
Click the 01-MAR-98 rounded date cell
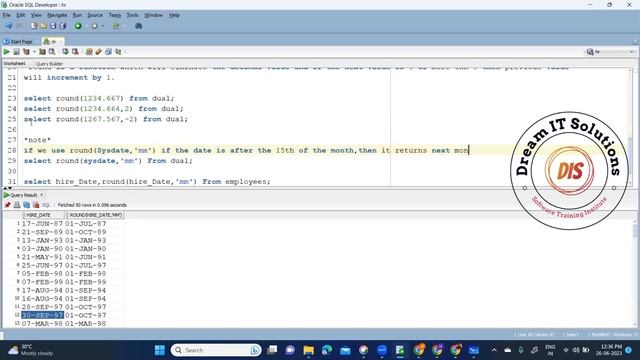coord(86,323)
